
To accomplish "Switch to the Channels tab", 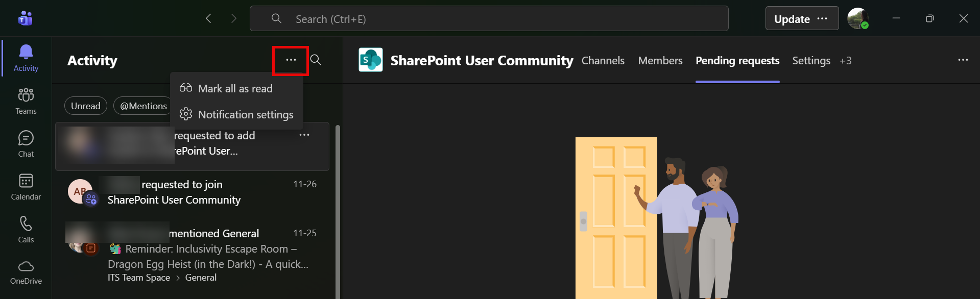I will point(603,60).
